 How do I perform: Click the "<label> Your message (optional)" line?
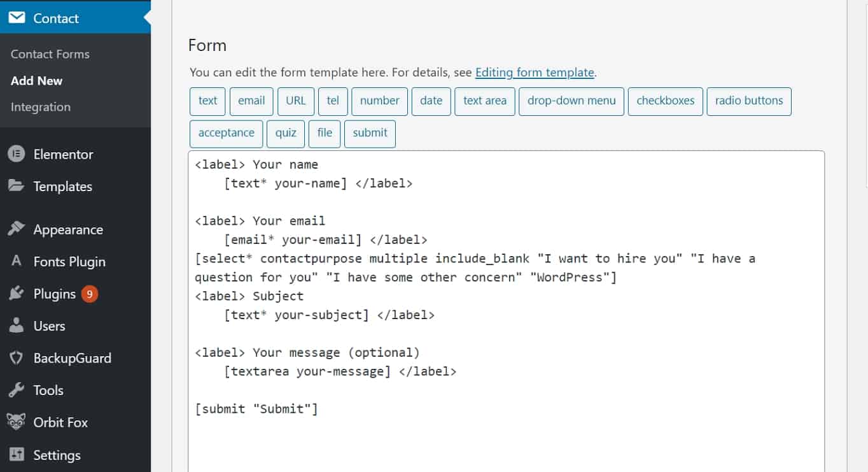coord(307,353)
